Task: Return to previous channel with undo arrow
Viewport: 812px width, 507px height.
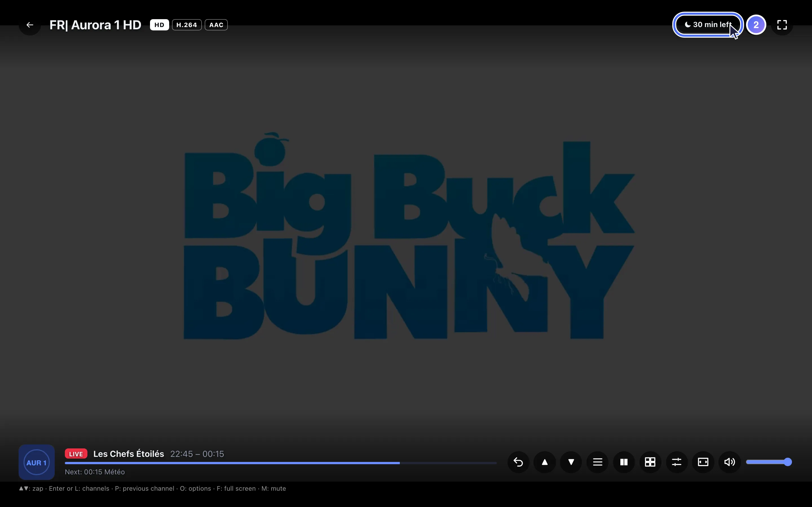Action: pos(518,462)
